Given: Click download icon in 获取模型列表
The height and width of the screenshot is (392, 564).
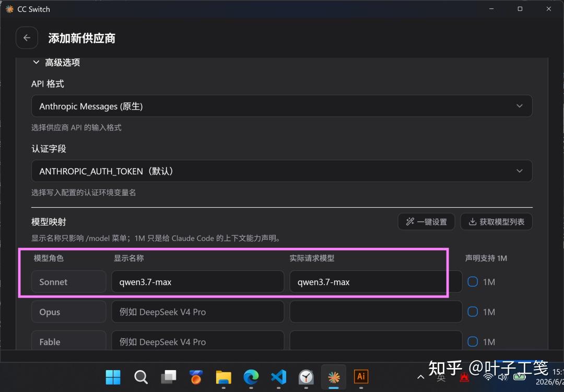Looking at the screenshot, I should click(473, 221).
